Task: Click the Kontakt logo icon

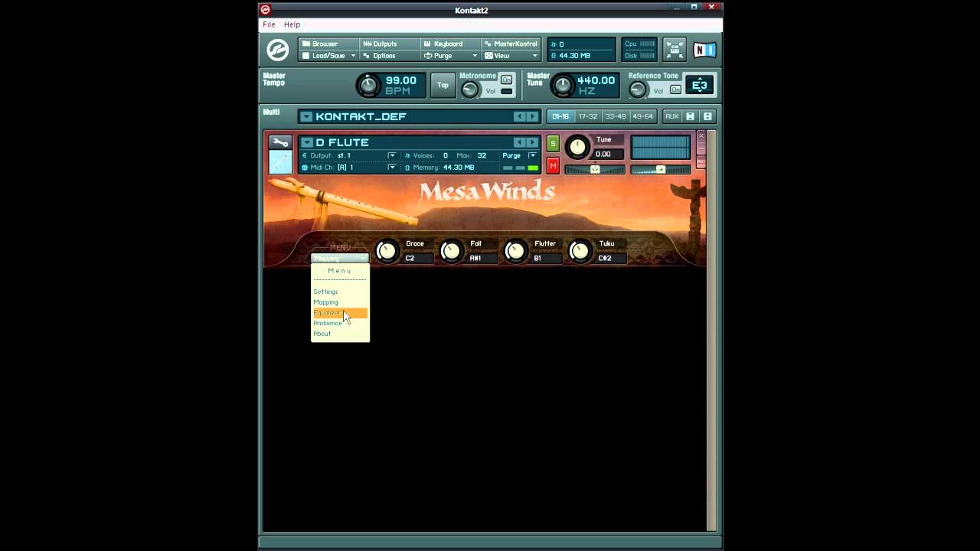Action: click(x=277, y=50)
